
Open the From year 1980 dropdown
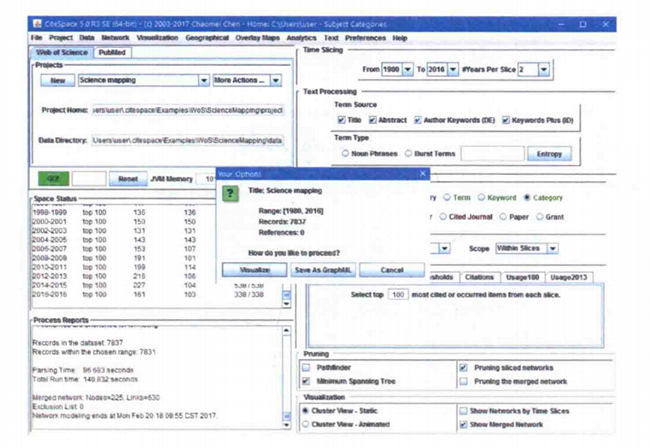(409, 69)
